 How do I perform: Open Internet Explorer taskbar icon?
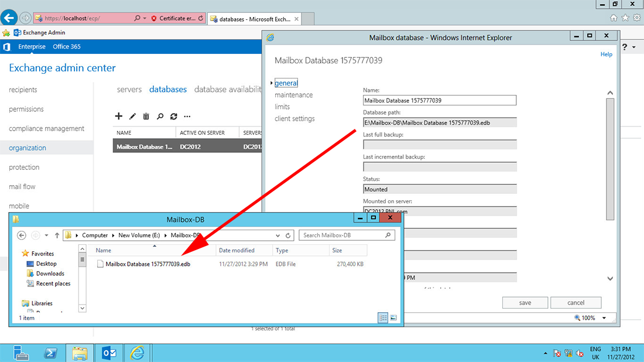[x=137, y=353]
